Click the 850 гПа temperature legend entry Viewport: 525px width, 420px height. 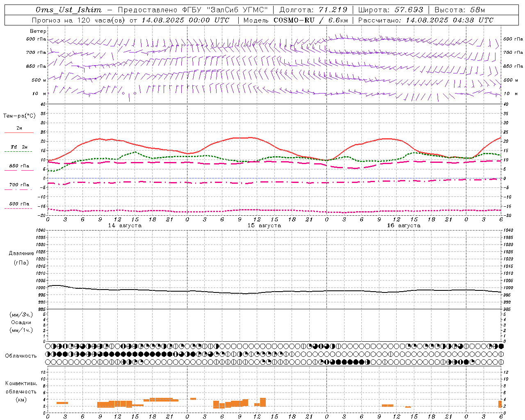[x=19, y=166]
